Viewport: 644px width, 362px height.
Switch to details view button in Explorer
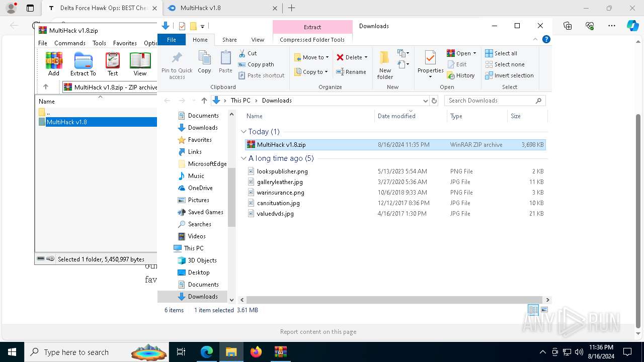(x=533, y=310)
